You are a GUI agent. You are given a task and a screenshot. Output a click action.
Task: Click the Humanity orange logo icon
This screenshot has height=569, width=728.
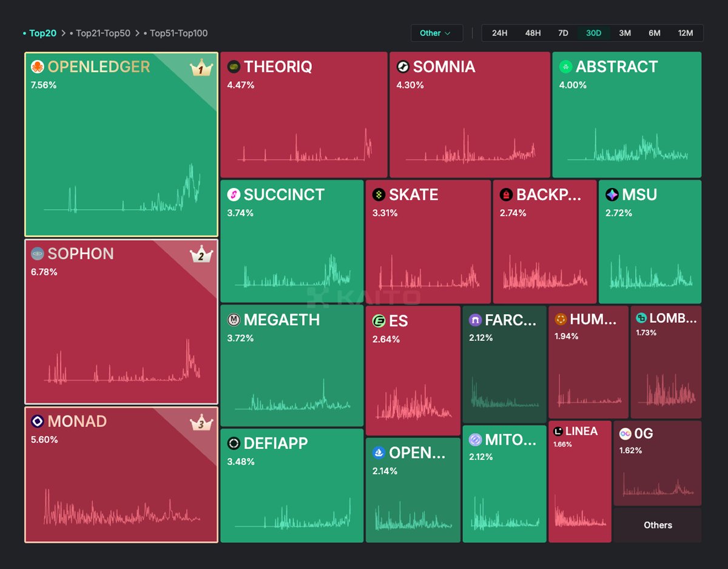pos(561,319)
